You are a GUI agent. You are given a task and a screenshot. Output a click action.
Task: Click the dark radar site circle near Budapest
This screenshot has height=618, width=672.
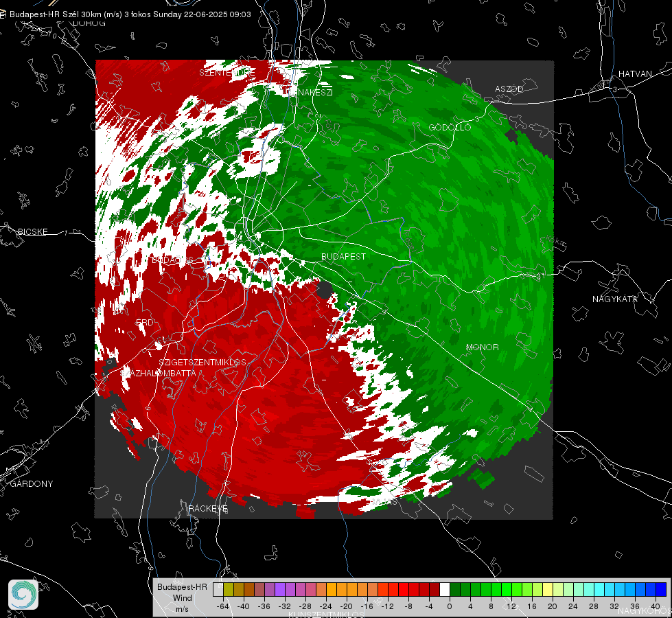tap(325, 290)
